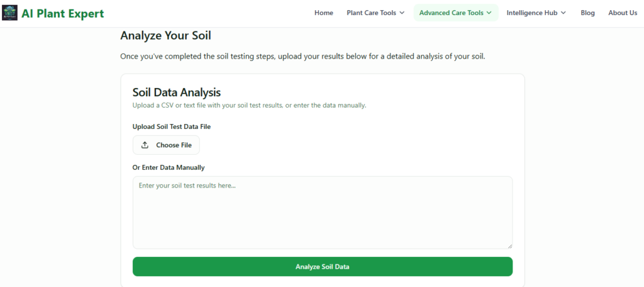Click the chevron arrow next to Intelligence Hub
This screenshot has width=644, height=287.
coord(563,13)
